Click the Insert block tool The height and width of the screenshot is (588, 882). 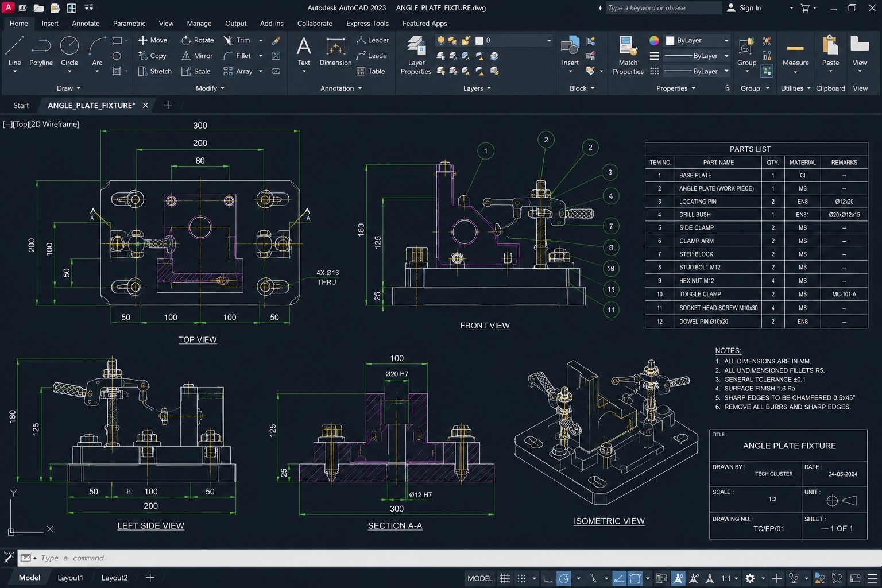pos(570,51)
